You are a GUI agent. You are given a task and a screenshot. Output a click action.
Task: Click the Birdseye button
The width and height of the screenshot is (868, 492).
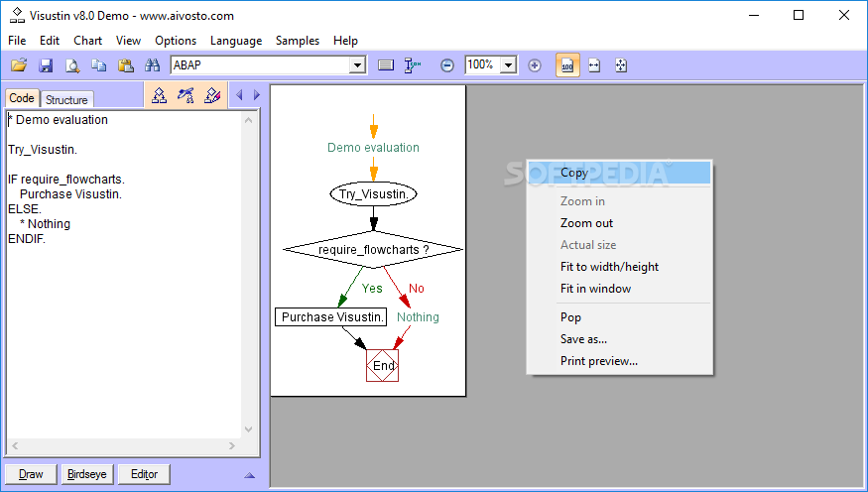[x=87, y=474]
